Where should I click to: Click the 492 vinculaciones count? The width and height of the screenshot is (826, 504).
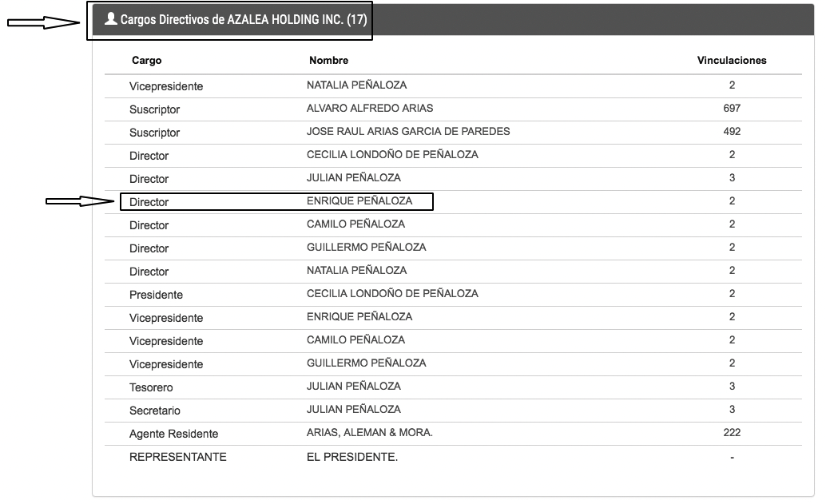click(732, 131)
